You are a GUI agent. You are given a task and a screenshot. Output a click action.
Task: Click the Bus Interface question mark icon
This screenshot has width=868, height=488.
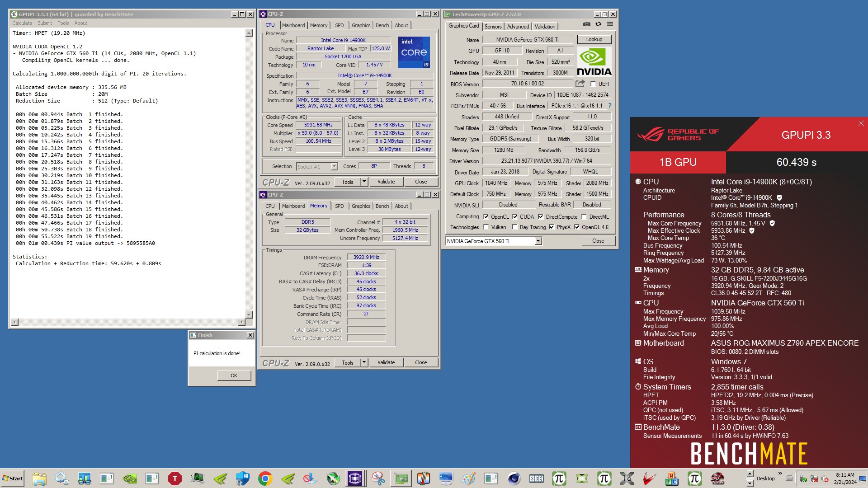pos(609,106)
